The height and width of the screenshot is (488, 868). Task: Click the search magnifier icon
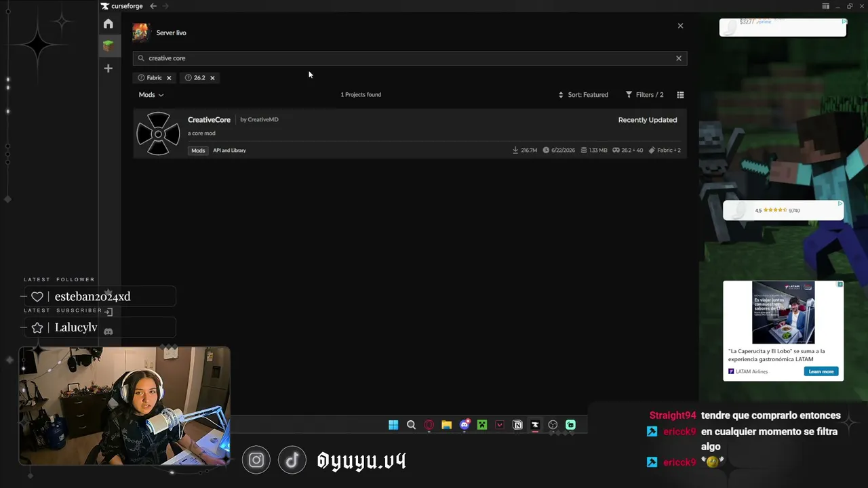[141, 58]
